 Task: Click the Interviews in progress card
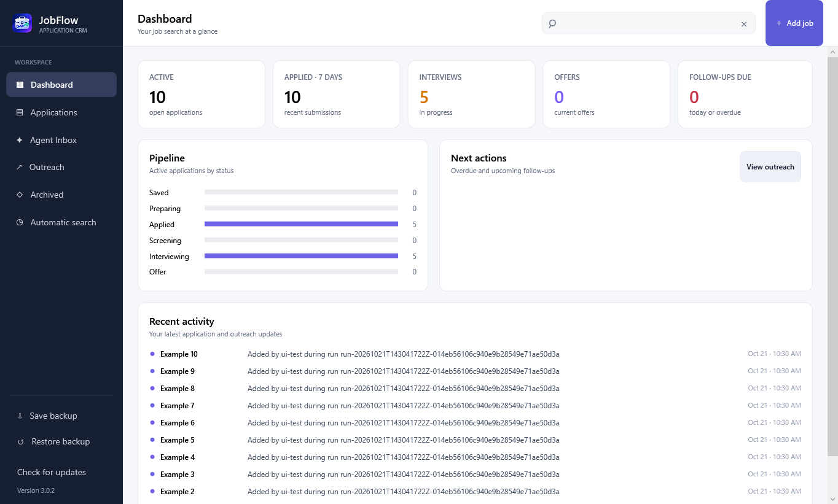click(471, 94)
